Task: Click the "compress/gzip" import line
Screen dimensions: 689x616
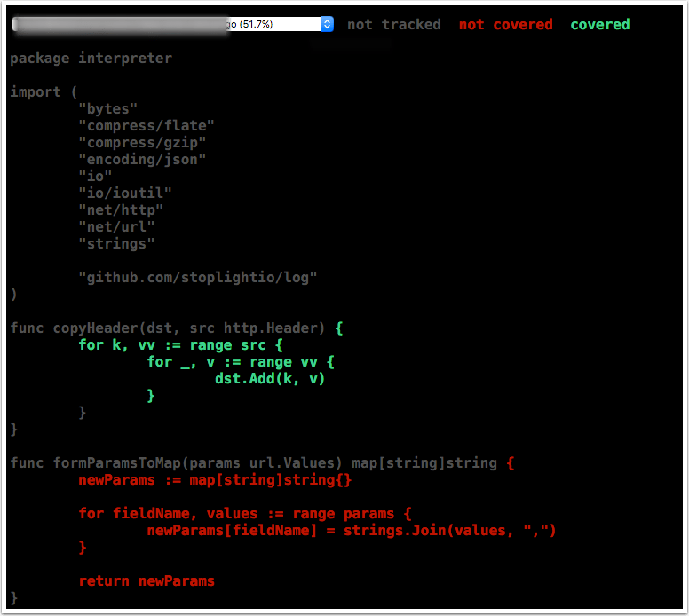Action: tap(142, 142)
